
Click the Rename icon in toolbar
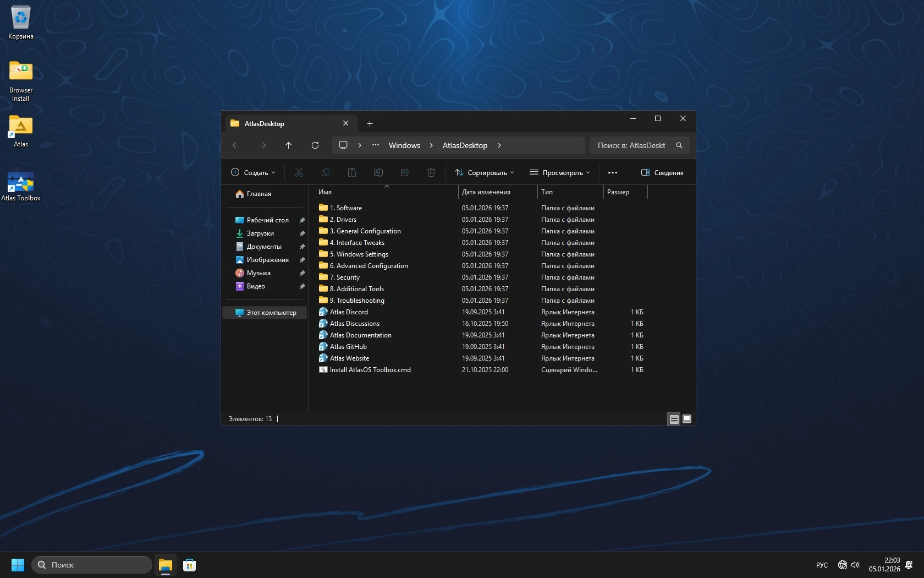tap(378, 173)
